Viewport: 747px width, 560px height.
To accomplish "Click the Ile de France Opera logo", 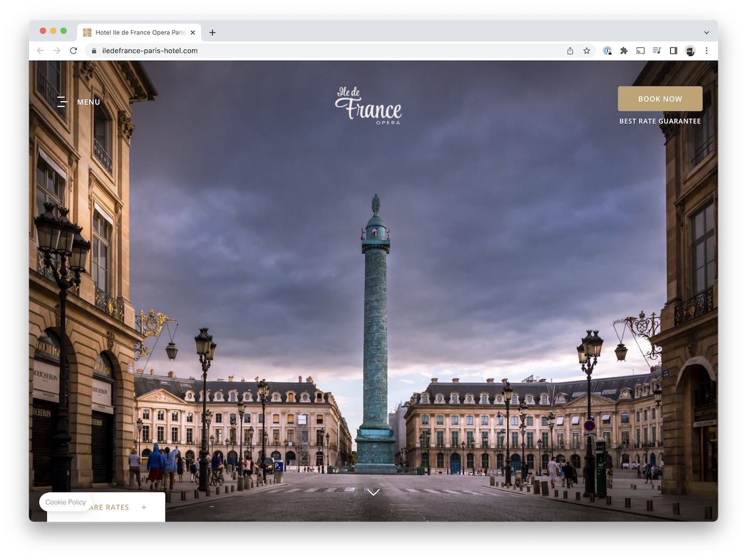I will (368, 106).
